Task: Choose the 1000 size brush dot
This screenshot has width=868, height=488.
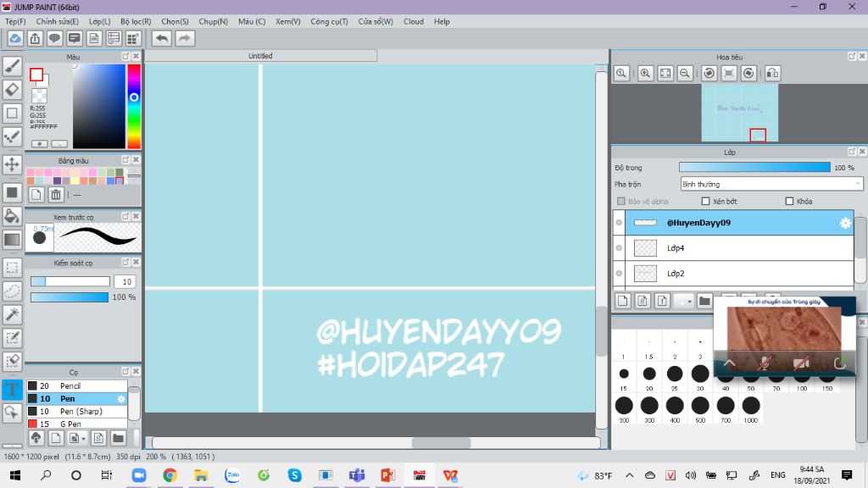Action: click(x=751, y=406)
